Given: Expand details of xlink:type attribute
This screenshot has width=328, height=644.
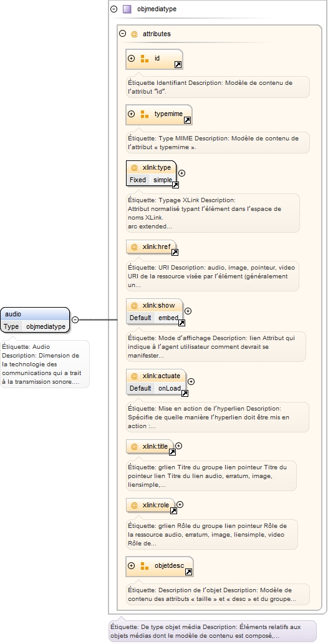Looking at the screenshot, I should pos(181,173).
